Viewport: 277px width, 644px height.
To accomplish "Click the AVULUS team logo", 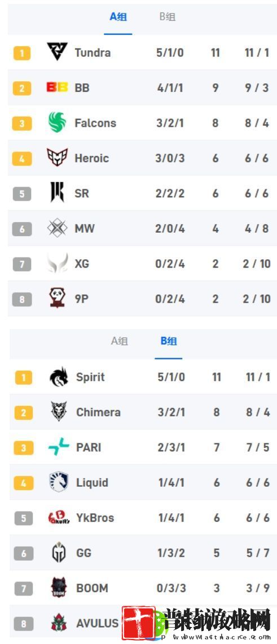I will click(x=59, y=623).
